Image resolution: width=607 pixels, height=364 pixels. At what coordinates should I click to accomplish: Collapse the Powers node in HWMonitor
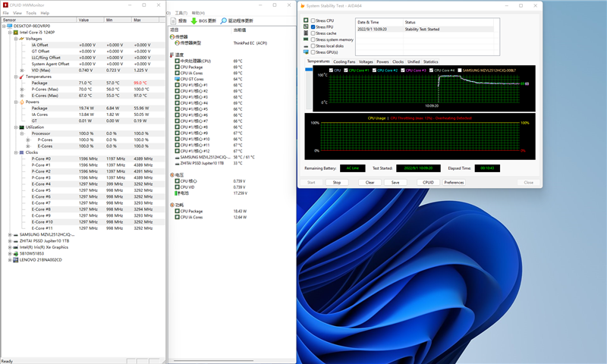[16, 102]
